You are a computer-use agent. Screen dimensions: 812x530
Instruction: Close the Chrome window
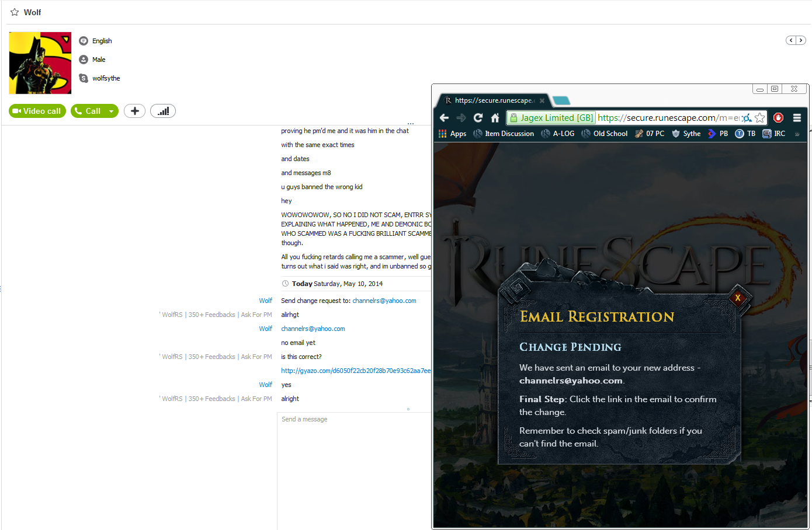[x=794, y=89]
